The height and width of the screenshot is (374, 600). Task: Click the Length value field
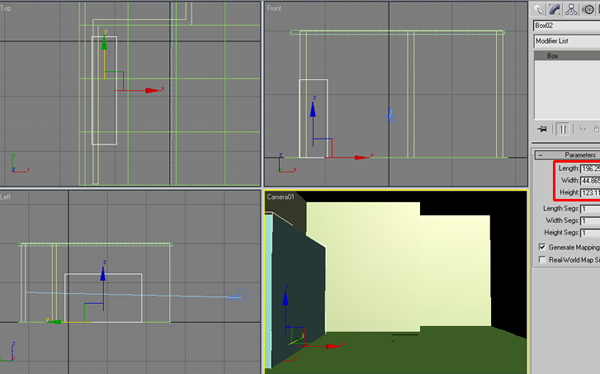[590, 168]
